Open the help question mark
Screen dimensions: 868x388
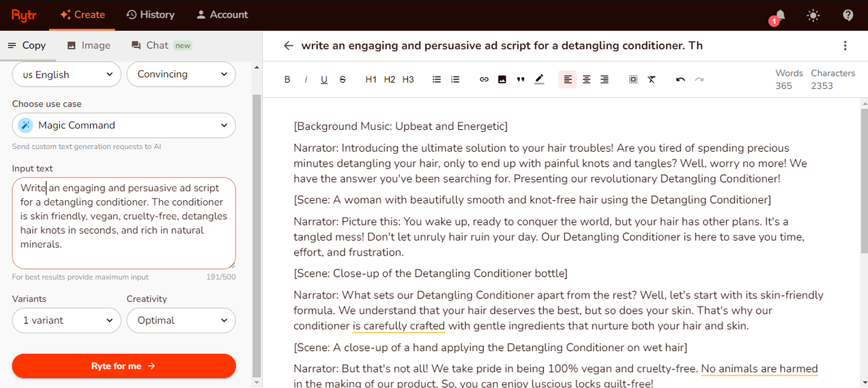tap(848, 15)
